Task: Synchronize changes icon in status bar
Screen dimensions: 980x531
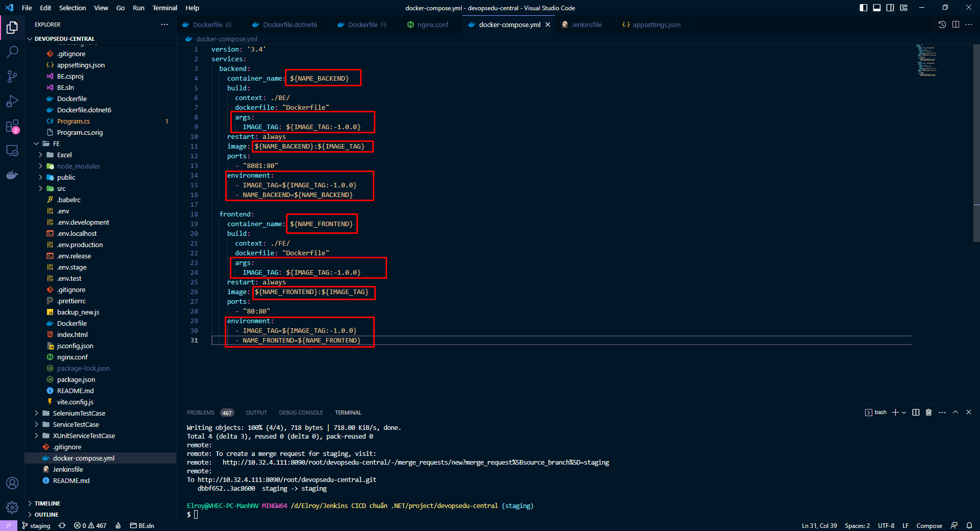Action: pyautogui.click(x=62, y=525)
